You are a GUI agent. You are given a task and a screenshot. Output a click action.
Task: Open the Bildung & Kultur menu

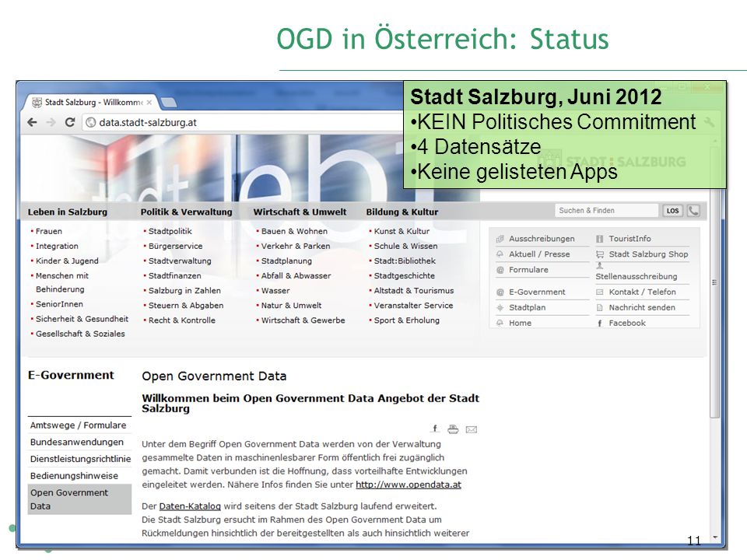click(x=402, y=212)
